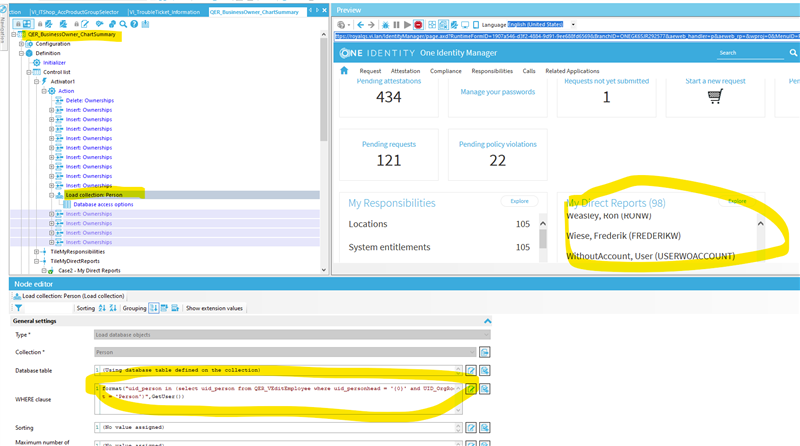The image size is (800, 446).
Task: Click the lookup icon beside Collection field
Action: (485, 352)
